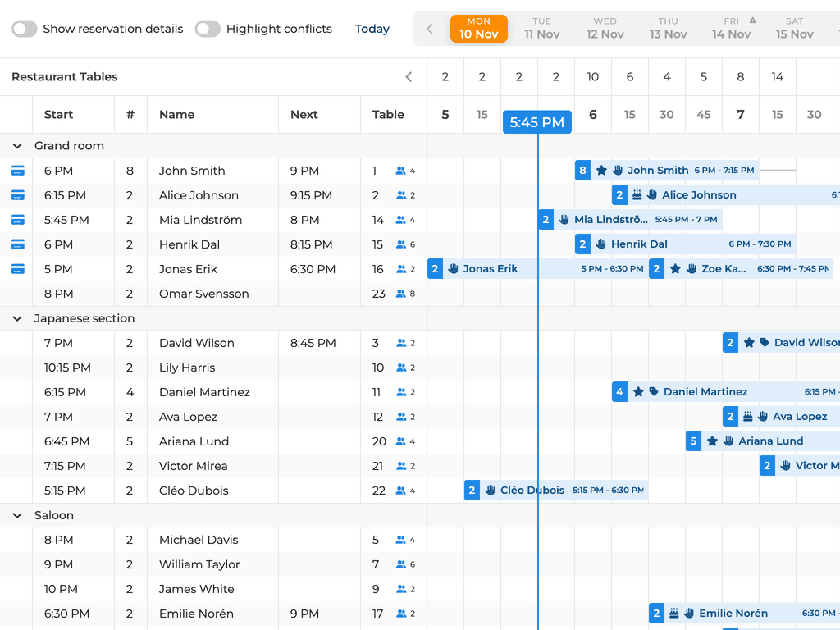
Task: Click the hand icon on Mia Lindström's reservation
Action: coord(563,220)
